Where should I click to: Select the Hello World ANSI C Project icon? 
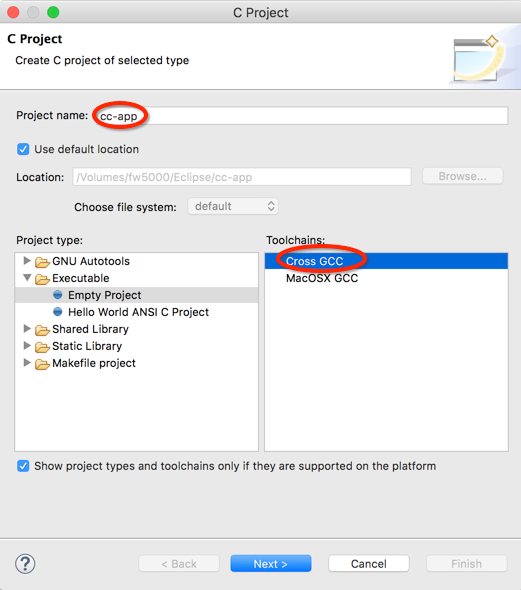coord(58,312)
